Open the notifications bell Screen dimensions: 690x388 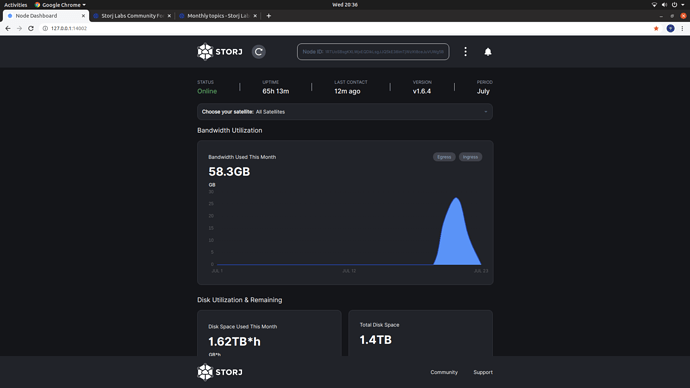488,52
